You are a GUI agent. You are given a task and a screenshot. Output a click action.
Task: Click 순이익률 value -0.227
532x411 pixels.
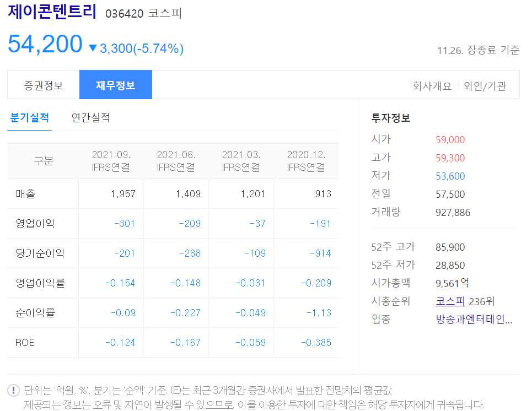pos(185,313)
